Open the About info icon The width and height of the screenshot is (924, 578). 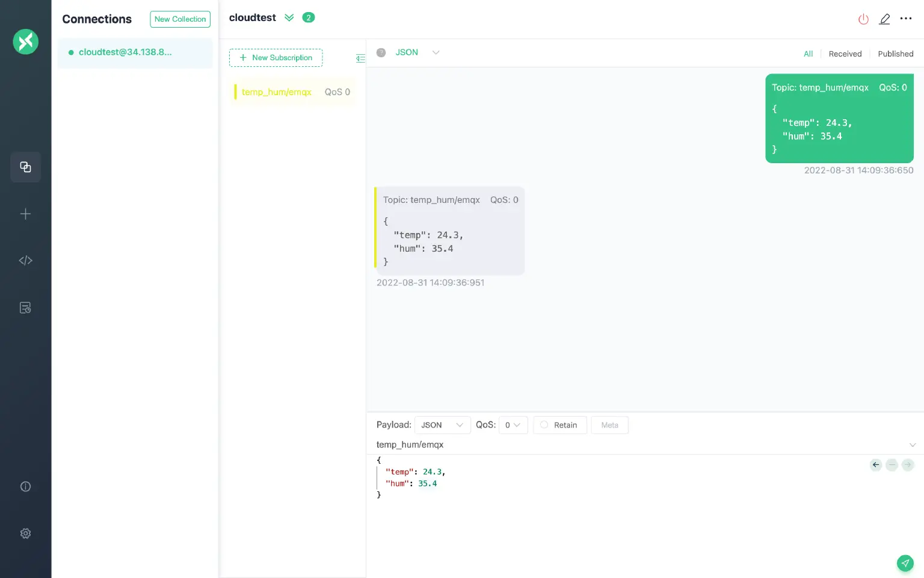[x=25, y=486]
